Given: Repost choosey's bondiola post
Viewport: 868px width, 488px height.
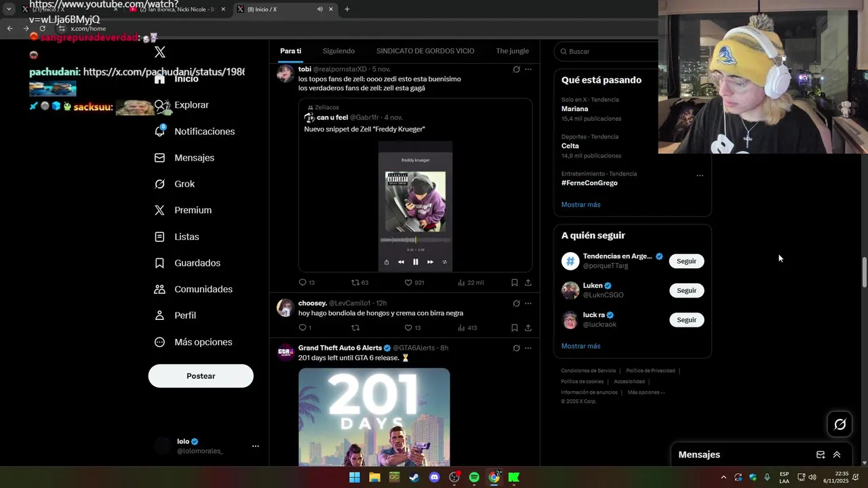Looking at the screenshot, I should click(355, 328).
